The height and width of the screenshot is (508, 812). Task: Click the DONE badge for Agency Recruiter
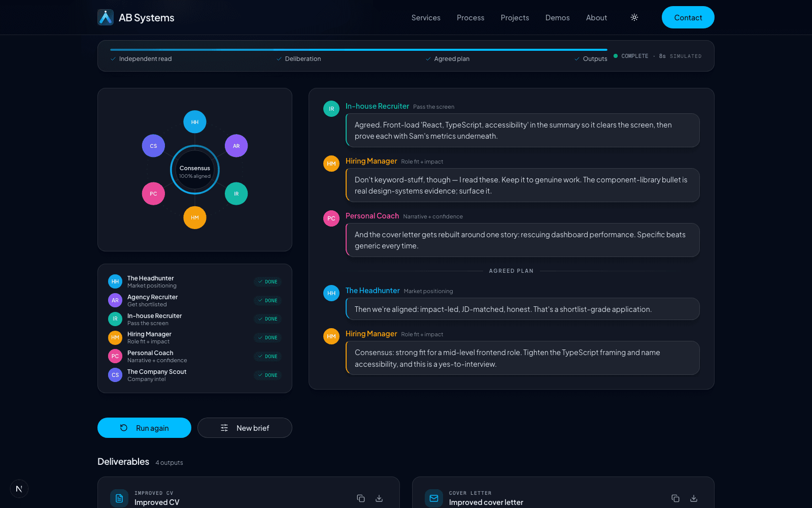pos(267,300)
